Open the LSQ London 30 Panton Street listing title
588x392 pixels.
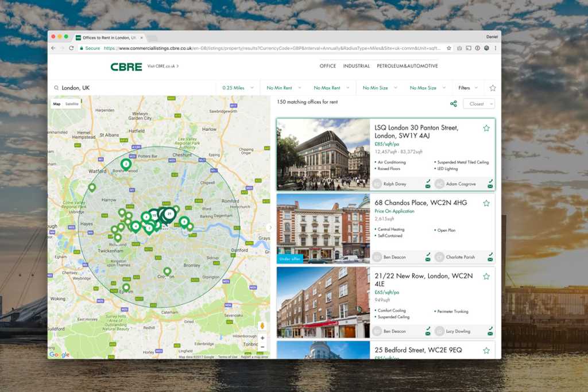click(416, 131)
